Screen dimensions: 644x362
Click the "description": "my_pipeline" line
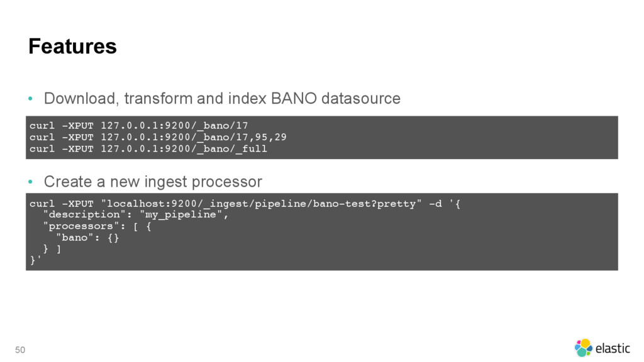(136, 215)
